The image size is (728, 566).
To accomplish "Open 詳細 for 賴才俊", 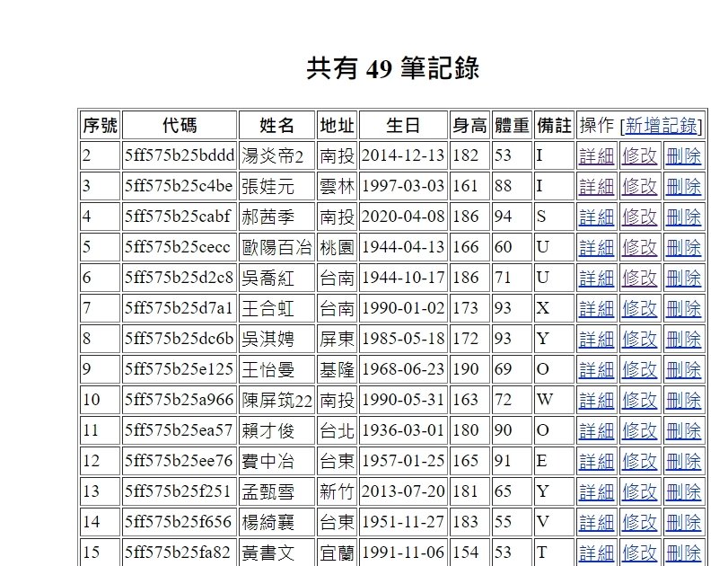I will click(597, 431).
